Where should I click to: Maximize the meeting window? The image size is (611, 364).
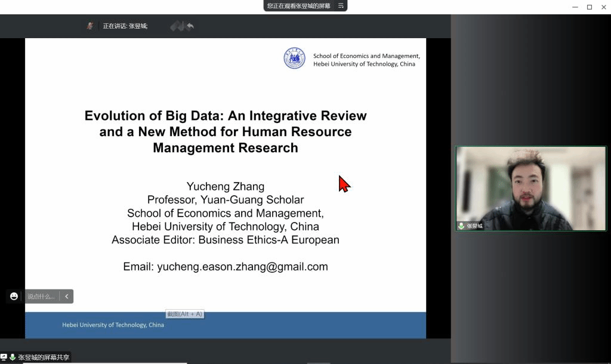point(589,7)
